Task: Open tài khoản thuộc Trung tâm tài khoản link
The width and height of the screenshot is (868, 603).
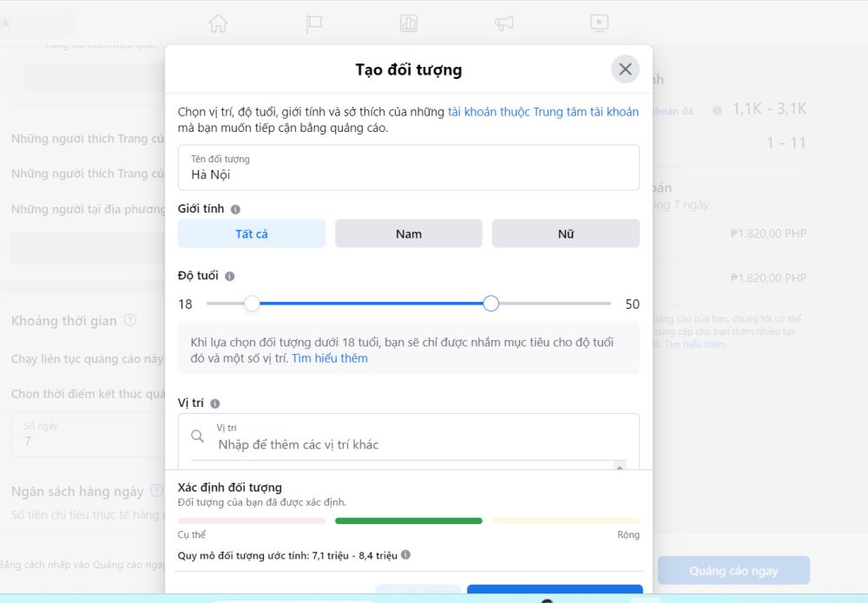Action: tap(543, 112)
